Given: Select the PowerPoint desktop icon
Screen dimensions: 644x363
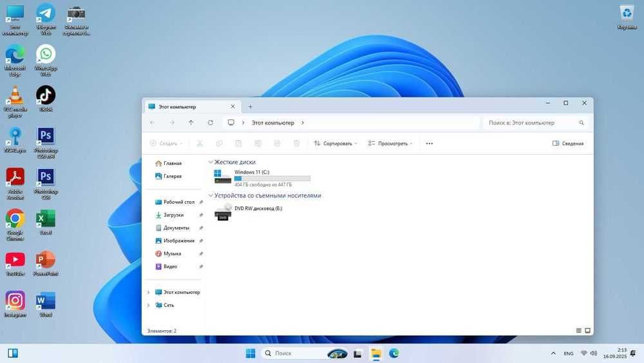Looking at the screenshot, I should pos(46,263).
